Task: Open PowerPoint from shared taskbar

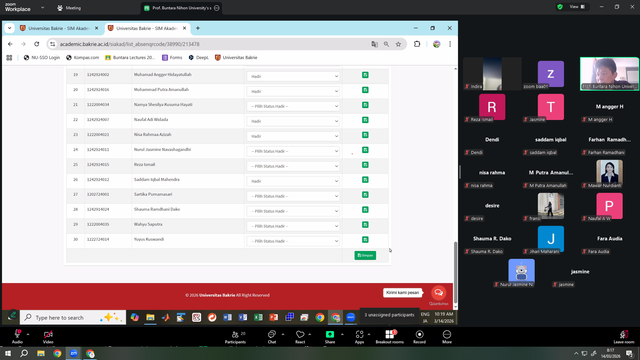Action: [274, 318]
